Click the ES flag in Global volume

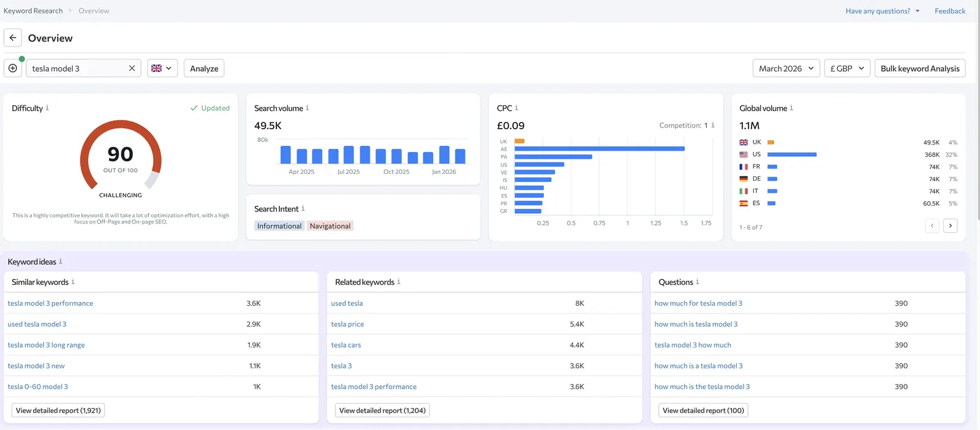(744, 203)
